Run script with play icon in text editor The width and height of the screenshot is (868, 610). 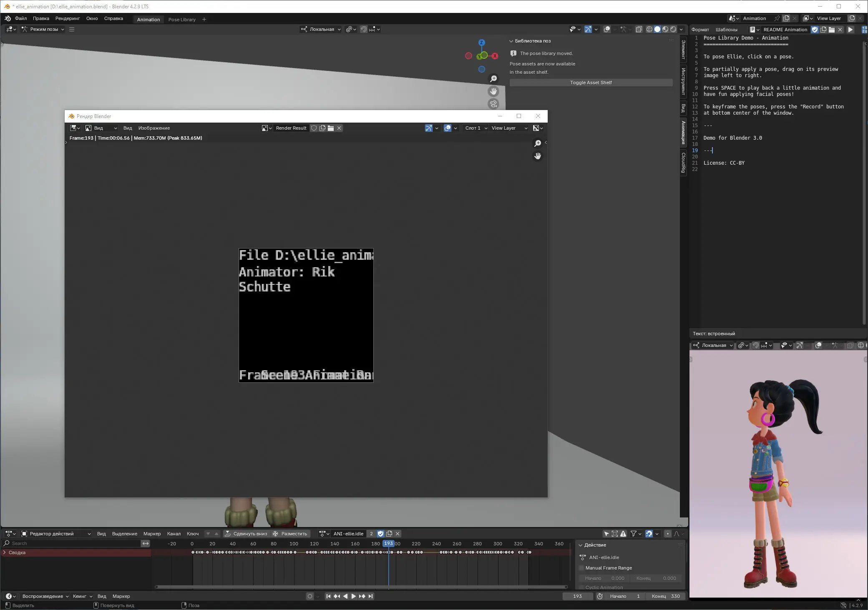click(850, 30)
